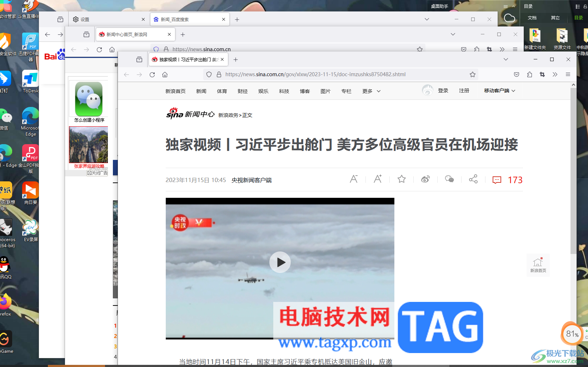Image resolution: width=588 pixels, height=367 pixels.
Task: Expand the 移动客户端 dropdown
Action: 499,90
